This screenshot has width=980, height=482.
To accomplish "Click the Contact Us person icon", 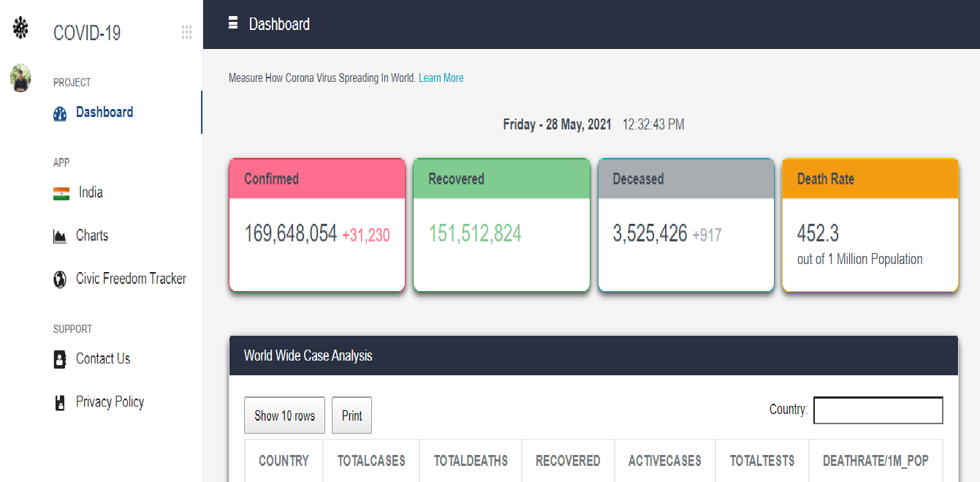I will point(60,359).
